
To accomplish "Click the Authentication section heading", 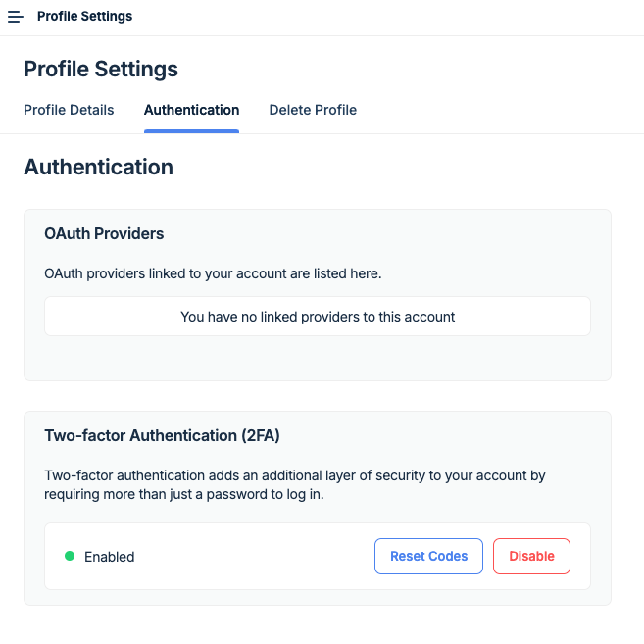I will click(98, 167).
